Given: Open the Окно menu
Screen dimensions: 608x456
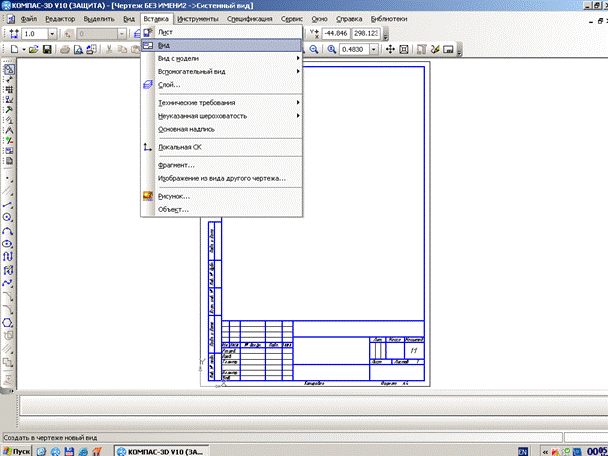Looking at the screenshot, I should [320, 19].
